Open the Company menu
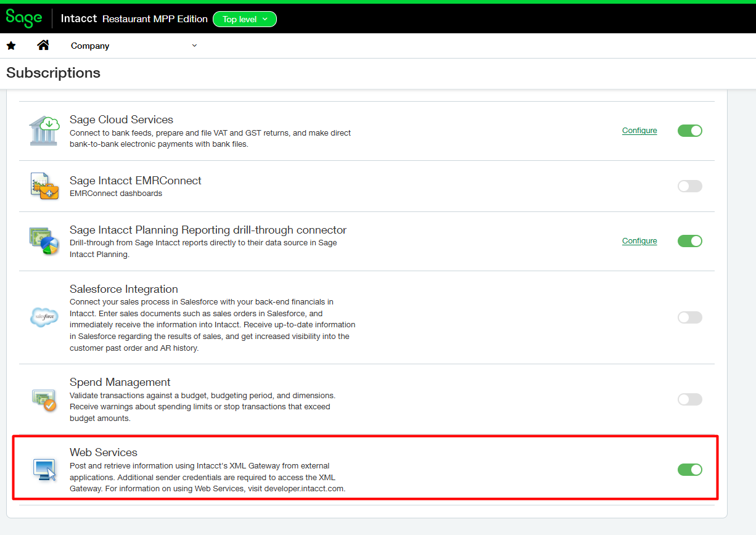The image size is (756, 535). (x=90, y=46)
